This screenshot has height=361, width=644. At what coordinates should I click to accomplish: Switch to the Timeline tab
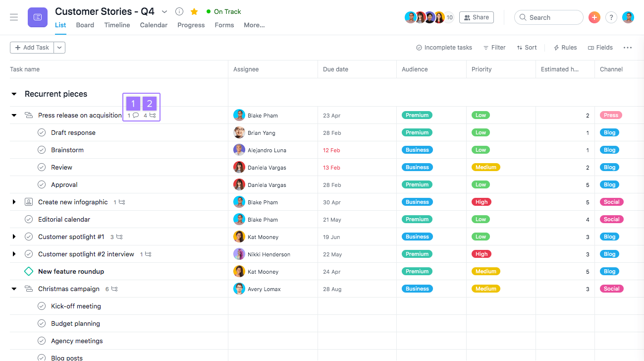pos(117,25)
